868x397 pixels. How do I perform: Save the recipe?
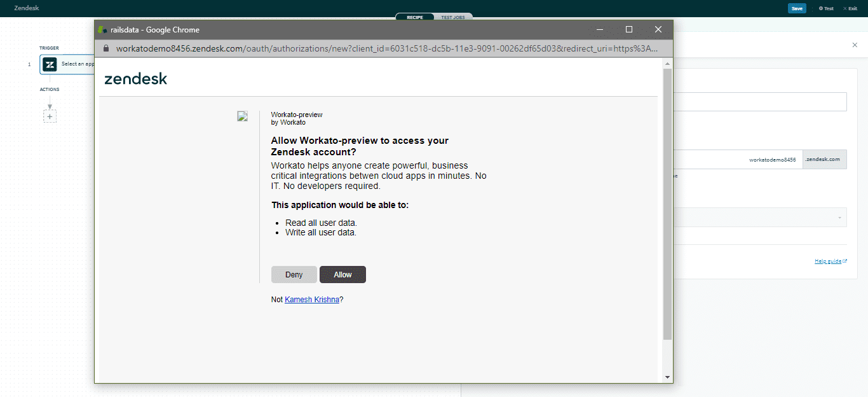(797, 8)
